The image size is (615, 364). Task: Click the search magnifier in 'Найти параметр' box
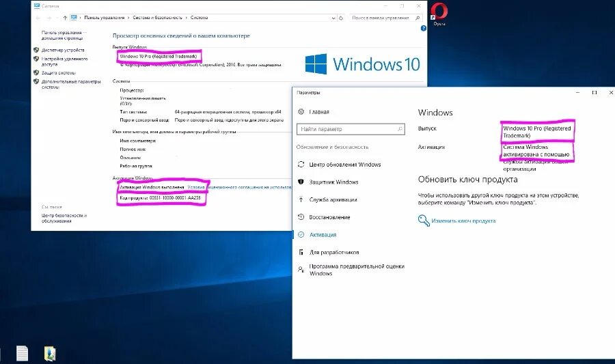pyautogui.click(x=400, y=129)
